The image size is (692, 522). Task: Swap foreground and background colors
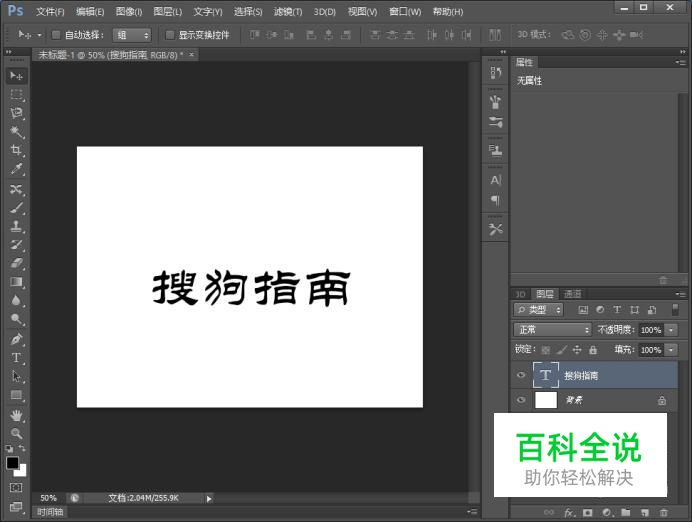click(22, 448)
